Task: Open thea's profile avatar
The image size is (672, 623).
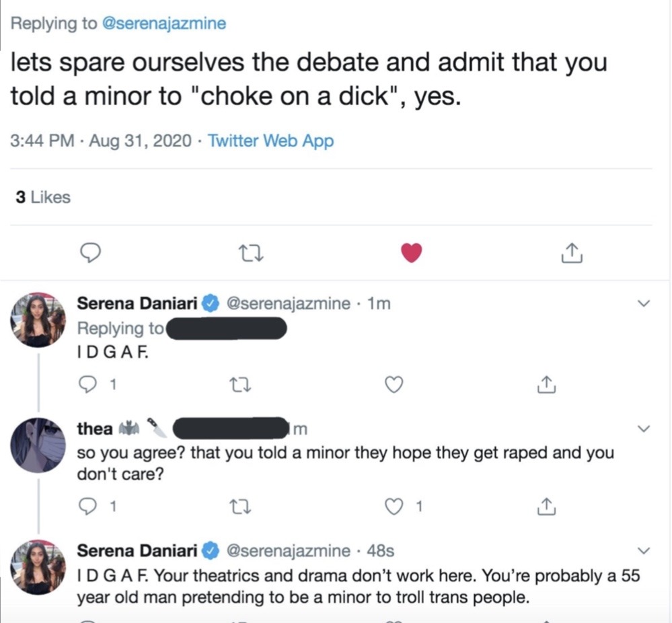Action: (38, 445)
